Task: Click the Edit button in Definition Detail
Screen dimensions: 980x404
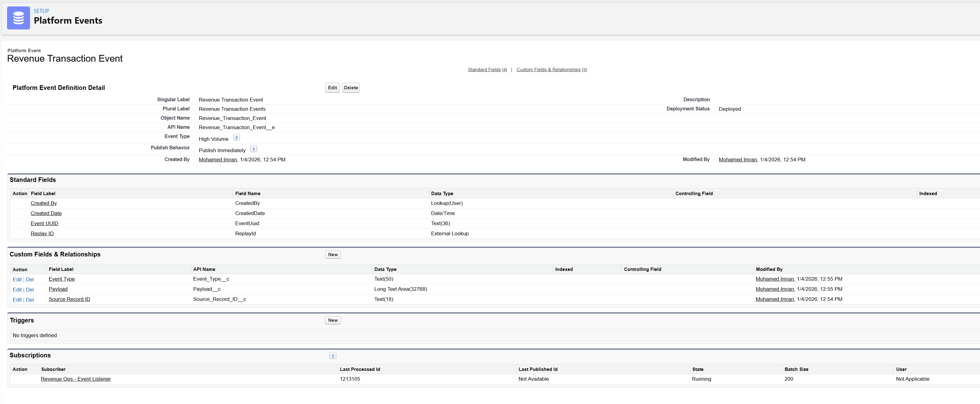Action: tap(332, 88)
